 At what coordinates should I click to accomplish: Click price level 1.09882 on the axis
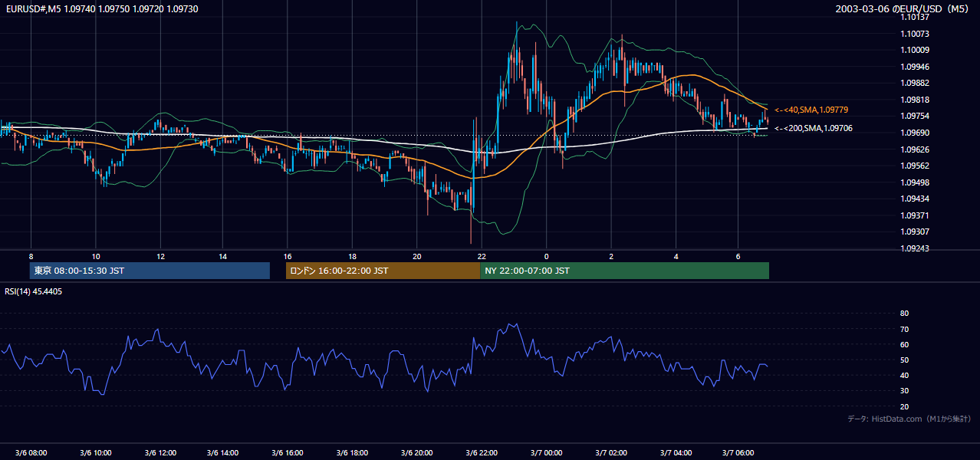pos(916,84)
